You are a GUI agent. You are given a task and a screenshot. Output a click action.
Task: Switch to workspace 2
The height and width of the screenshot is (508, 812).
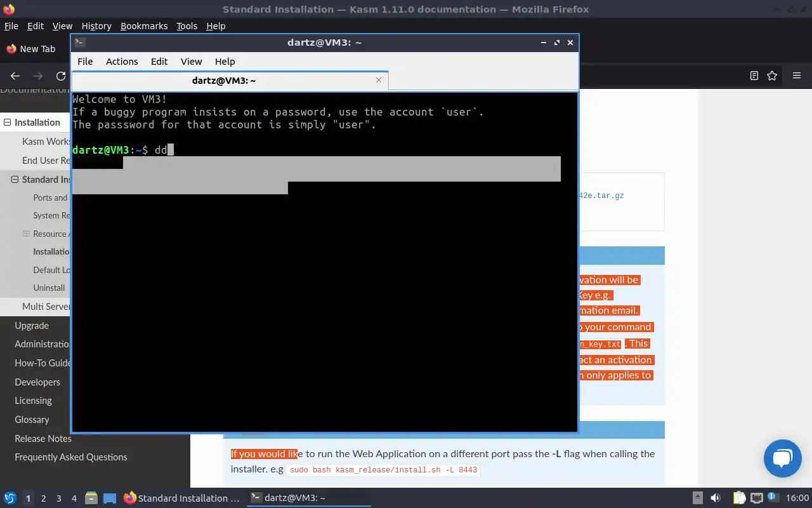point(43,498)
